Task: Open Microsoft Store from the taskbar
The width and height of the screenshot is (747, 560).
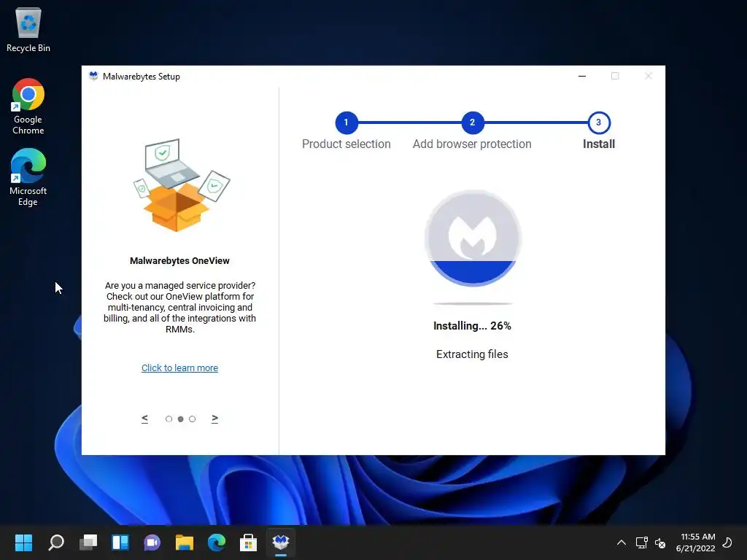Action: coord(248,542)
